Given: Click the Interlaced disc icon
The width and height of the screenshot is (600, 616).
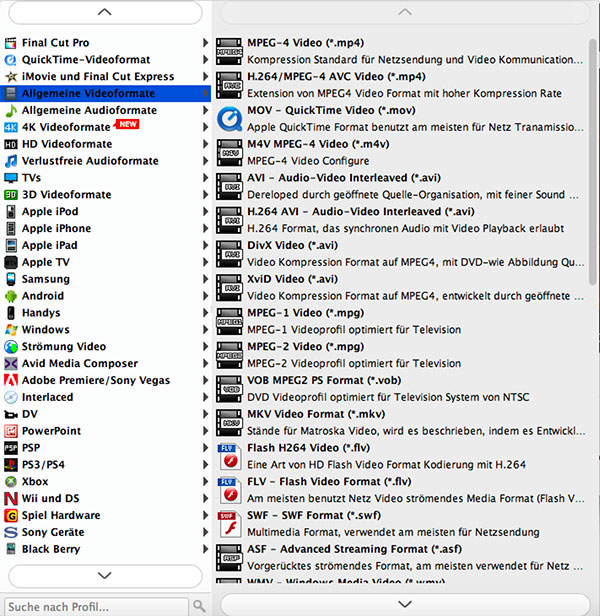Looking at the screenshot, I should 11,398.
